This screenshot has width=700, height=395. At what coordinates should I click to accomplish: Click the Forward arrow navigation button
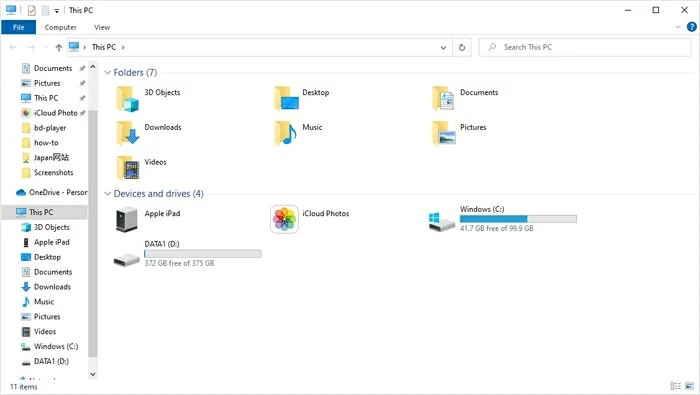pyautogui.click(x=31, y=47)
